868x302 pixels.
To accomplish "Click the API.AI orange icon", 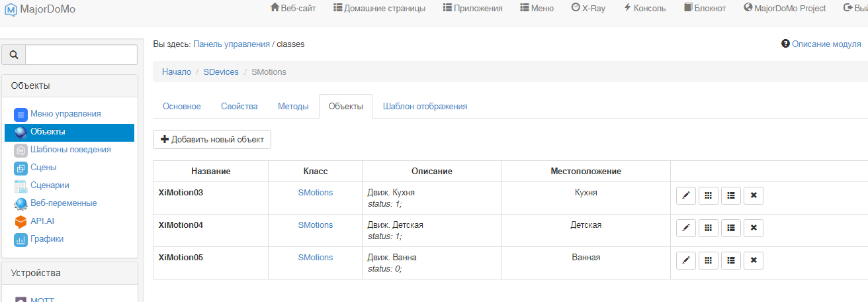I will (21, 221).
